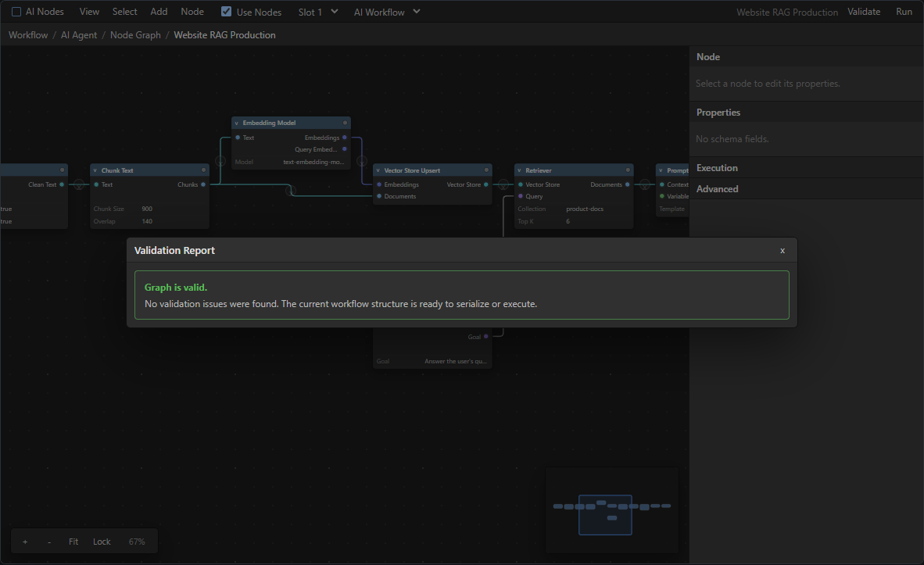Go to Node Graph in the breadcrumb
The width and height of the screenshot is (924, 565).
pos(135,35)
